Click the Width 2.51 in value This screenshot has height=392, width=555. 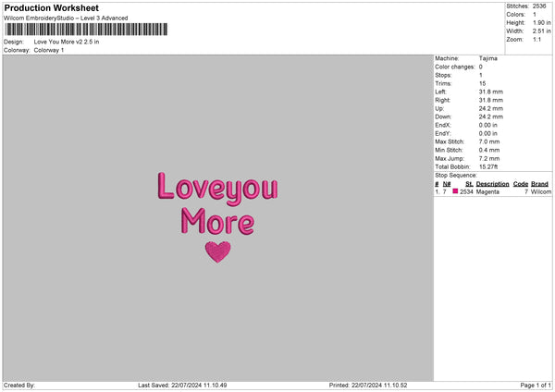541,31
